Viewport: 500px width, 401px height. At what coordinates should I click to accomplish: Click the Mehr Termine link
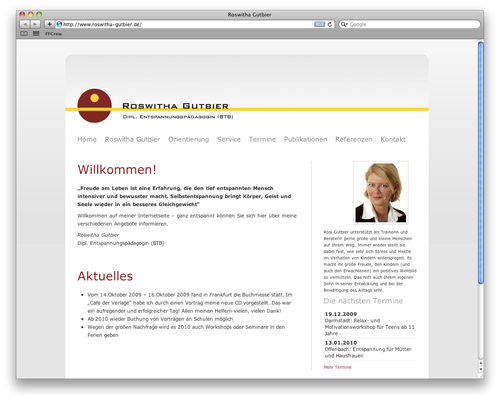(337, 367)
